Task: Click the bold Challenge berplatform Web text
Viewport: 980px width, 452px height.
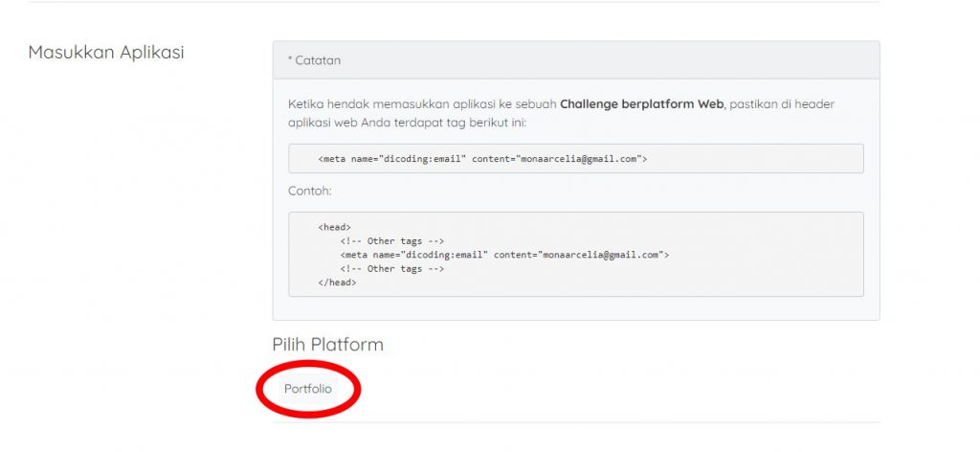Action: [x=641, y=103]
